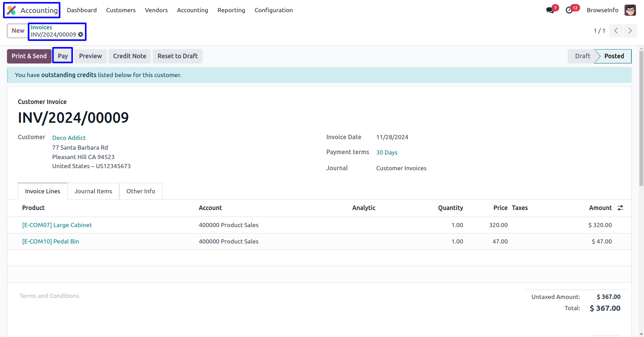
Task: Switch to the Journal Items tab
Action: click(93, 191)
